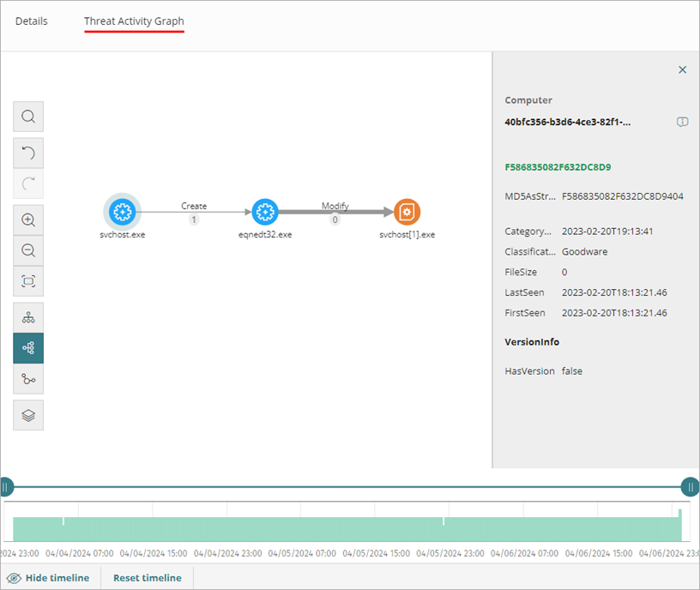
Task: Redo the last graph change
Action: 28,184
